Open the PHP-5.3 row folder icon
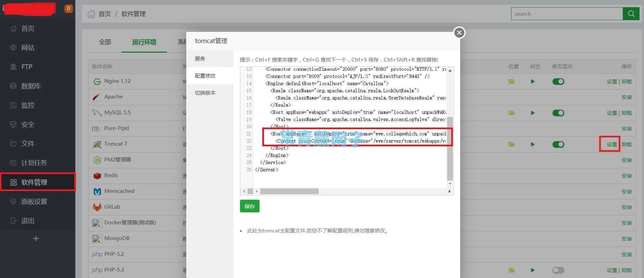The width and height of the screenshot is (644, 278). click(x=512, y=270)
